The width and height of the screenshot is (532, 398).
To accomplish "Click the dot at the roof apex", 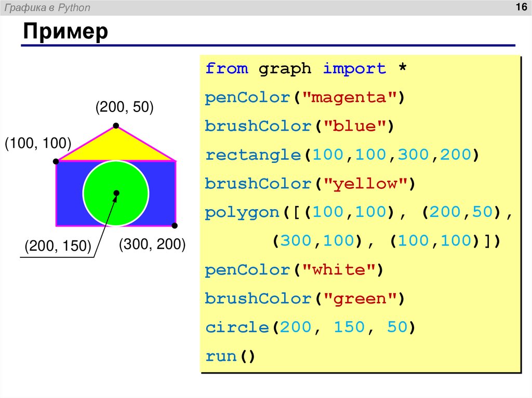I will pyautogui.click(x=116, y=126).
